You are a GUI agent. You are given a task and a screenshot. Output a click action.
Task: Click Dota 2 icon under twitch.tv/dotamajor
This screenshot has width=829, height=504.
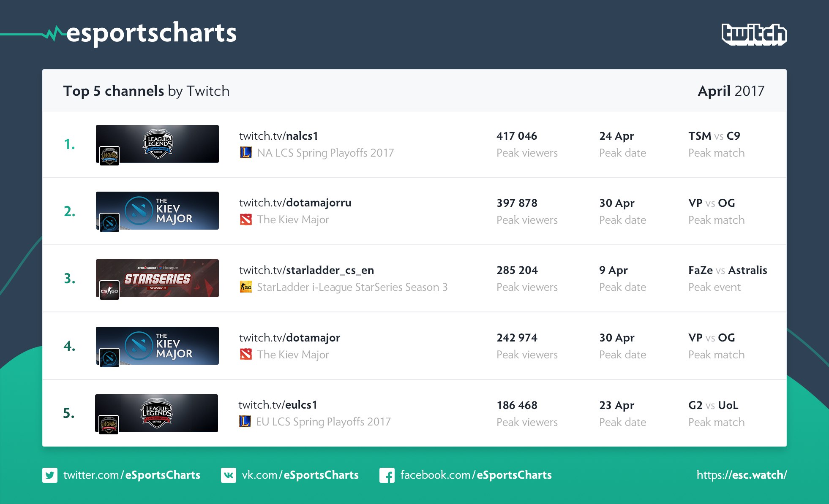pos(245,354)
